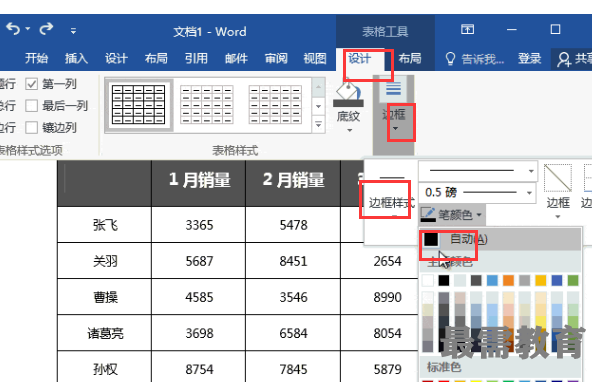Select 设计 tab under 表格工具
The image size is (592, 382).
(359, 58)
